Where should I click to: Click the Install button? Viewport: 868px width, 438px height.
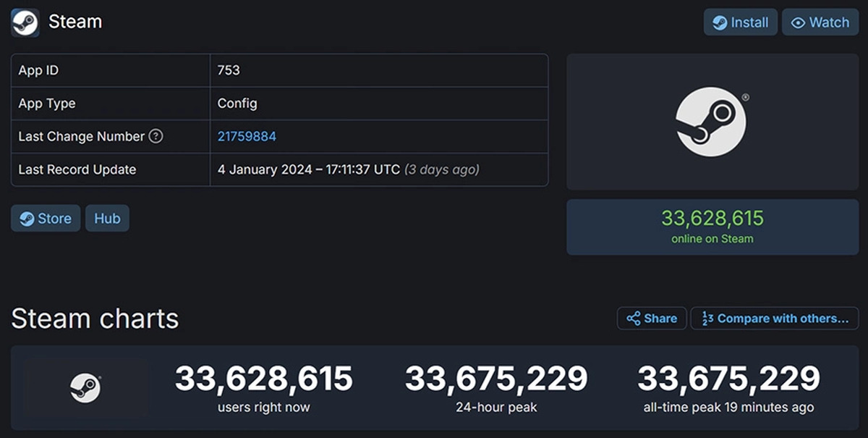tap(741, 22)
